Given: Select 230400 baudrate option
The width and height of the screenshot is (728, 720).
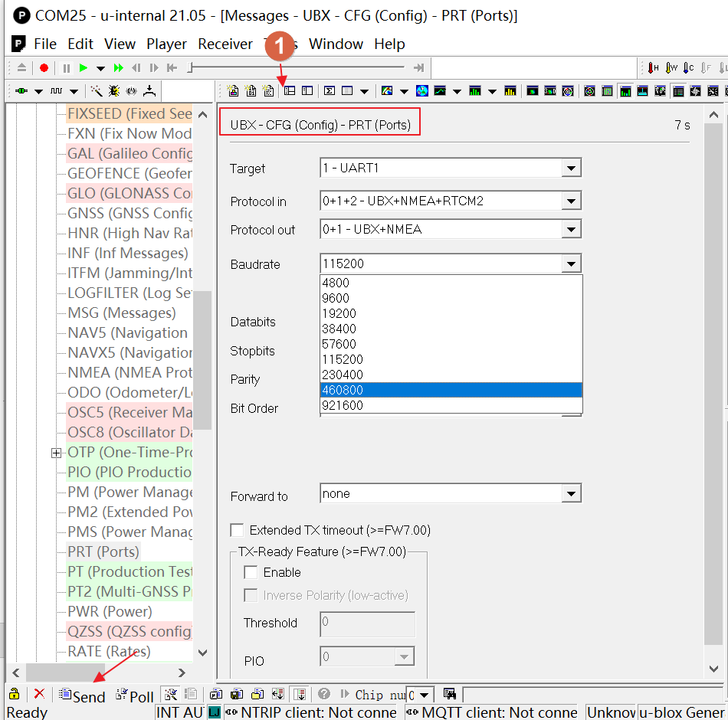Looking at the screenshot, I should [x=451, y=375].
